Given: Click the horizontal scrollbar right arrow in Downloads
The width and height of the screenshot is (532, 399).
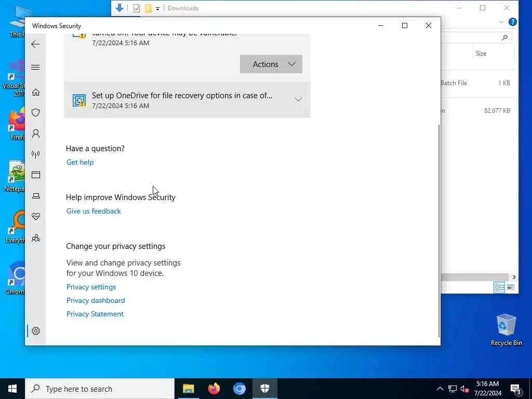Looking at the screenshot, I should click(x=514, y=277).
